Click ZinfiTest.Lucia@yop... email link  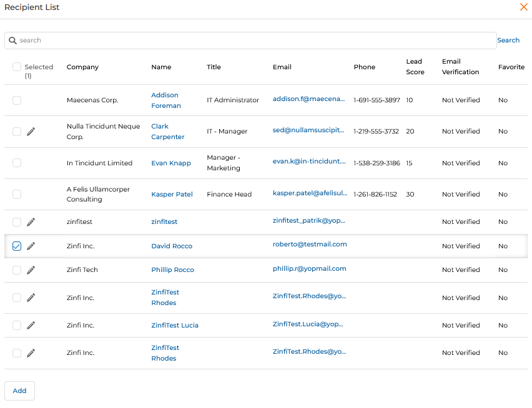pyautogui.click(x=308, y=324)
